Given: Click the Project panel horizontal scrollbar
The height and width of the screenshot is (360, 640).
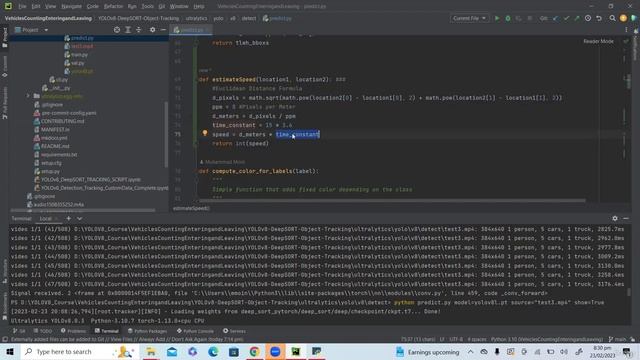Looking at the screenshot, I should tap(82, 211).
